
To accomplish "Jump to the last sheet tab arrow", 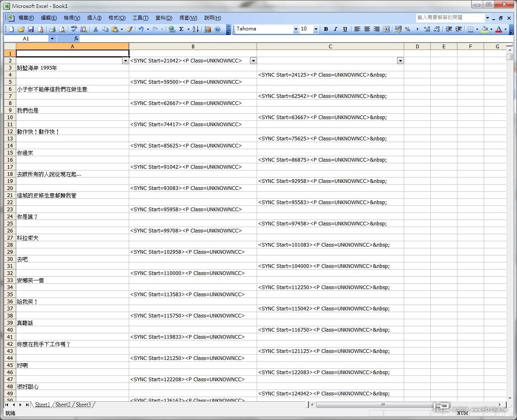I will tap(27, 405).
